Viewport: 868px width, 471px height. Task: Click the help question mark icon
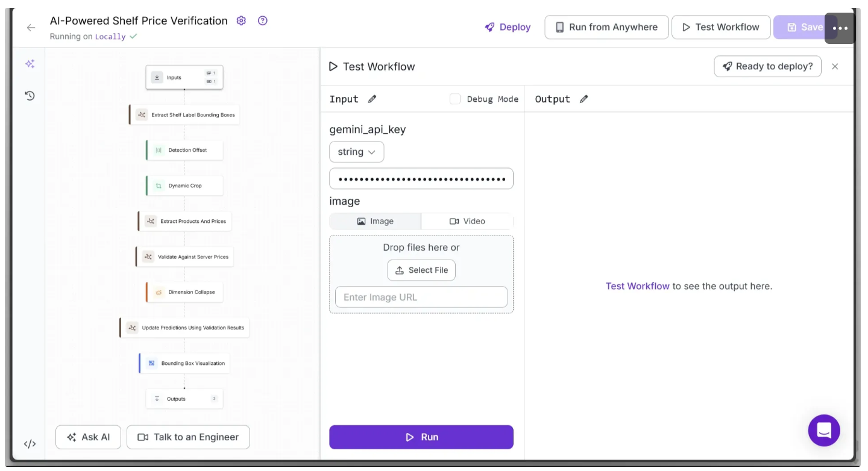coord(262,20)
